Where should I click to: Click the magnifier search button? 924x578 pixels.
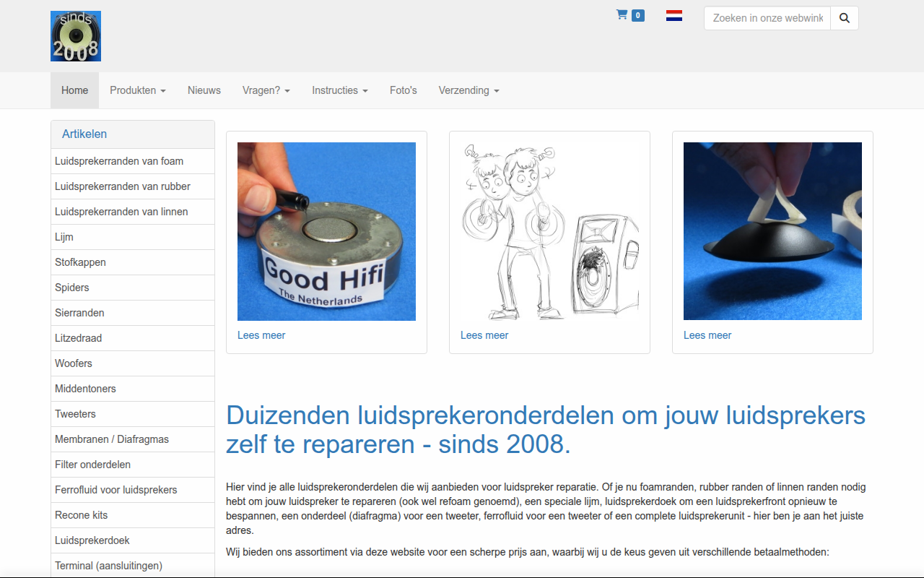(x=845, y=18)
